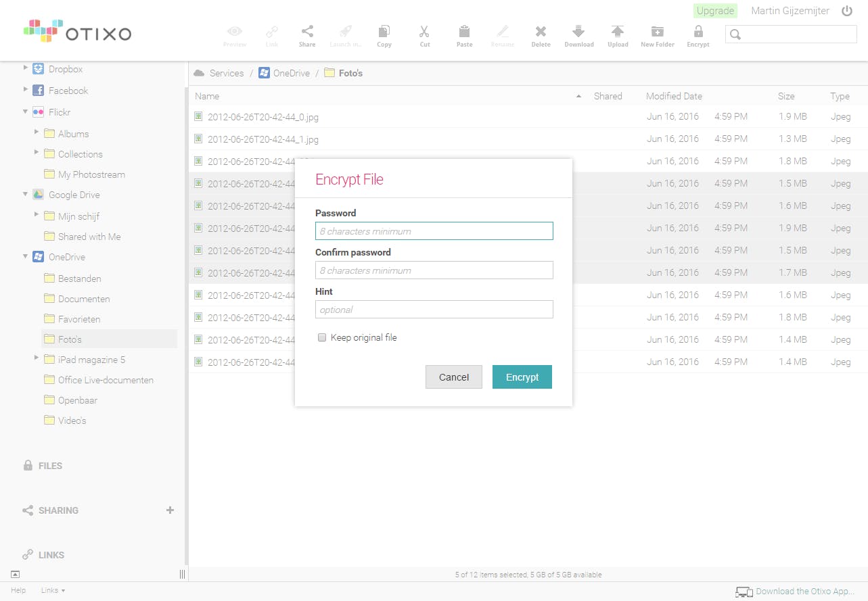The width and height of the screenshot is (868, 601).
Task: Click the Password input field
Action: coord(434,231)
